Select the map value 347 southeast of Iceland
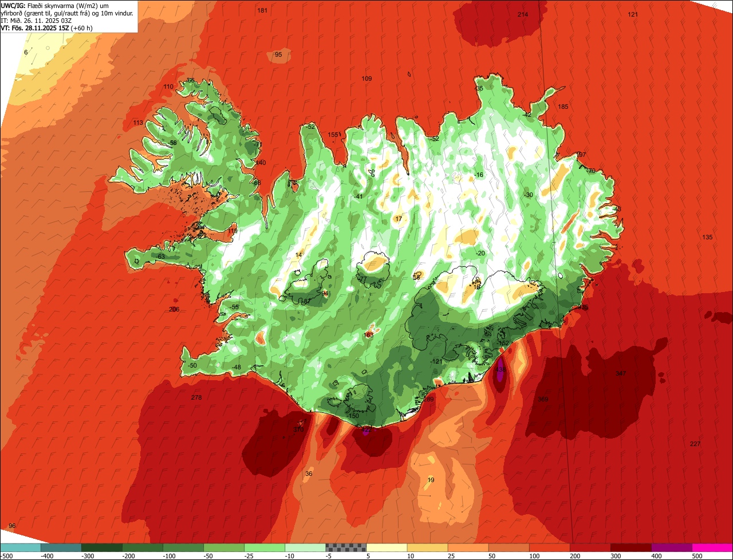 pyautogui.click(x=621, y=373)
